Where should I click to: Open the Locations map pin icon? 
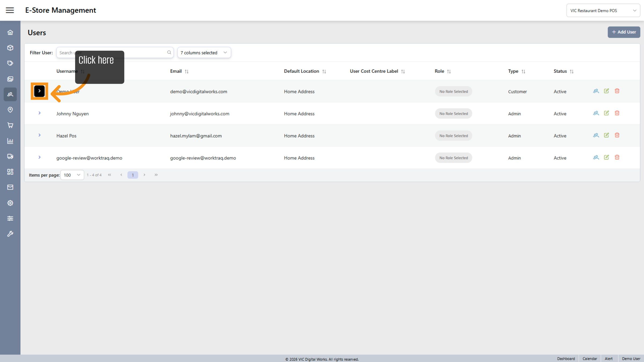(10, 110)
